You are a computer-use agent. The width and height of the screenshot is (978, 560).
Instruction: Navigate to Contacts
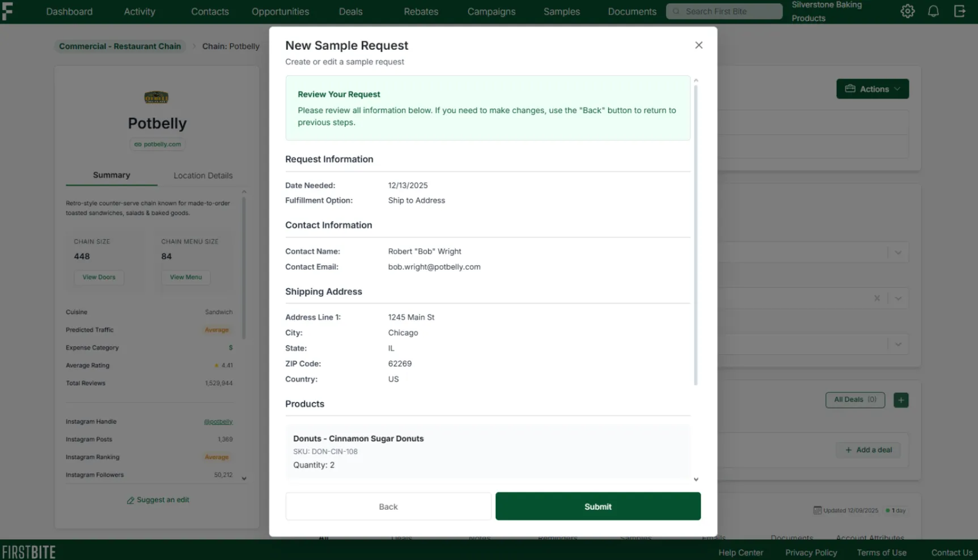tap(210, 11)
